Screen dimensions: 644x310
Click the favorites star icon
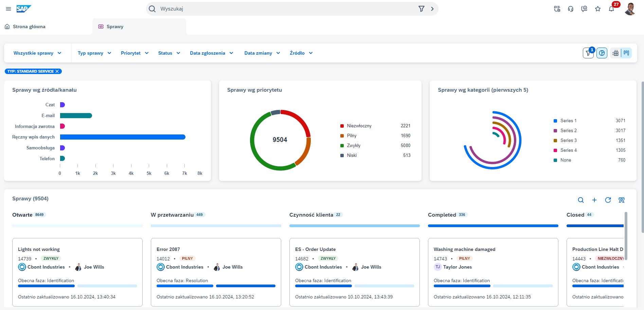pyautogui.click(x=597, y=9)
